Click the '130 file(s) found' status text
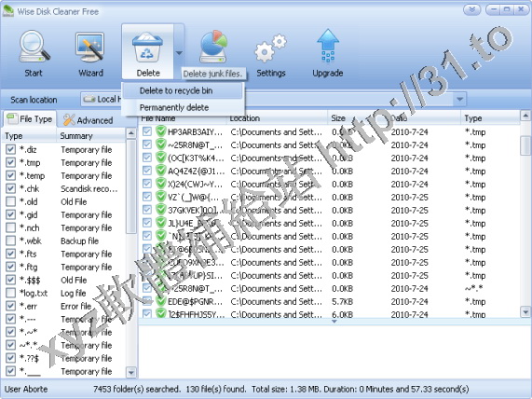The width and height of the screenshot is (532, 399). [x=215, y=389]
